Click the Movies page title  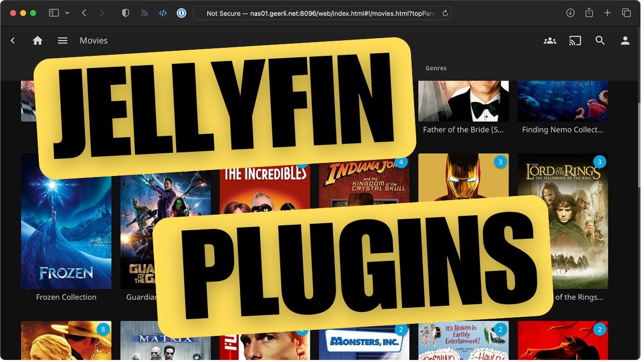tap(94, 41)
